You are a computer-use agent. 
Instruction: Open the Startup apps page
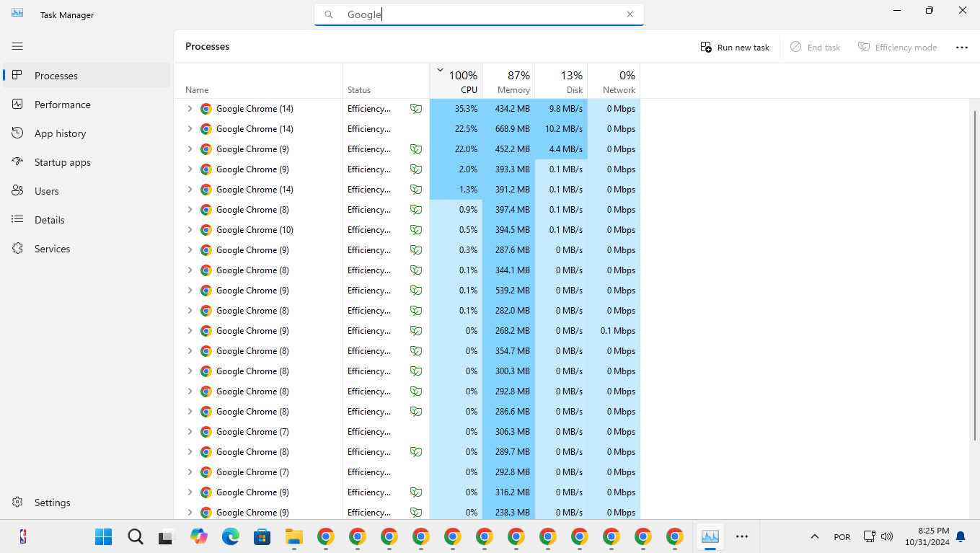coord(87,162)
